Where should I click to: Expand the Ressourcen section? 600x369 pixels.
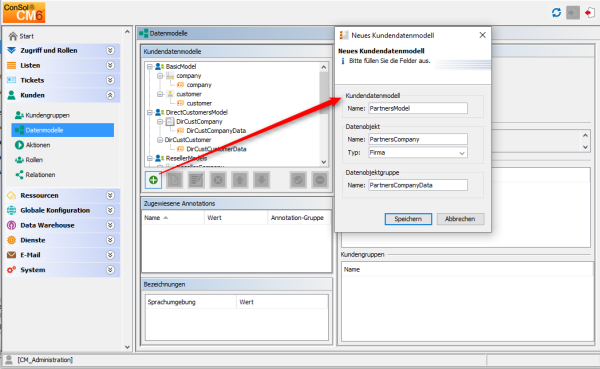point(110,195)
